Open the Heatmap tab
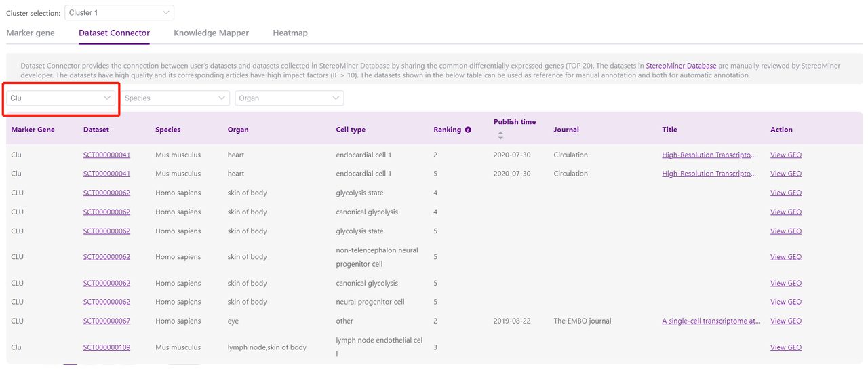Viewport: 868px width, 371px height. (x=290, y=33)
